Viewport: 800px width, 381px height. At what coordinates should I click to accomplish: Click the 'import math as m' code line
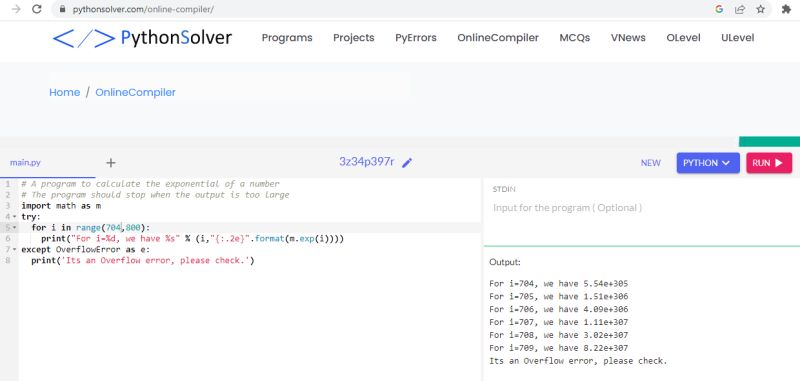[x=61, y=206]
